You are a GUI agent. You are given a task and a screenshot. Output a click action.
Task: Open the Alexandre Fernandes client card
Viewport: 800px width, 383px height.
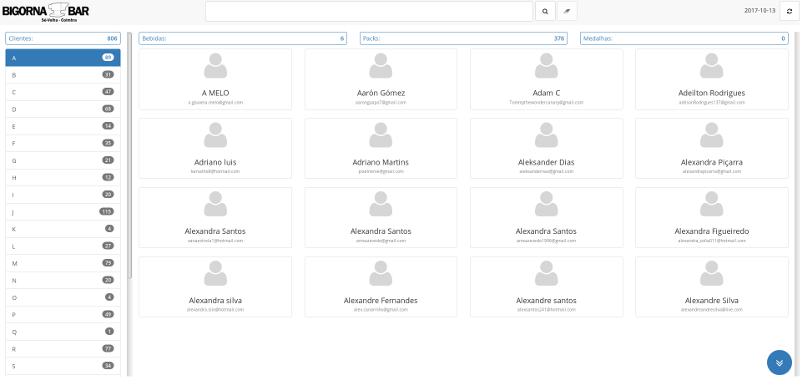381,287
